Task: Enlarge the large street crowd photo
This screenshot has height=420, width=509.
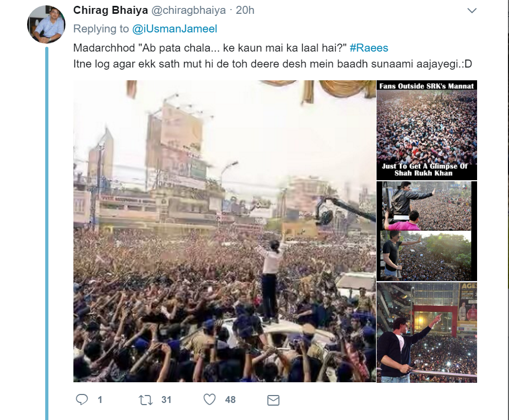Action: pos(224,231)
